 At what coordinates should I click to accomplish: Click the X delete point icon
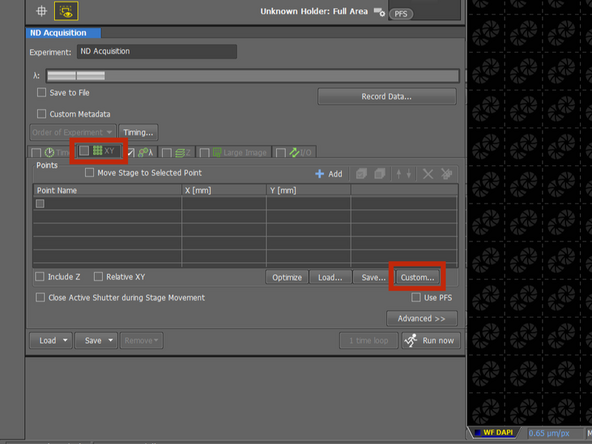tap(428, 174)
